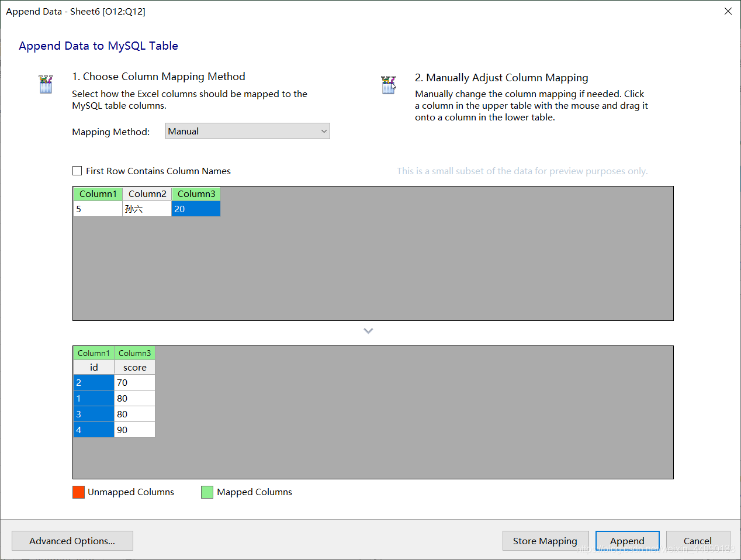Viewport: 741px width, 560px height.
Task: Click the score cell with value 90
Action: coord(135,430)
